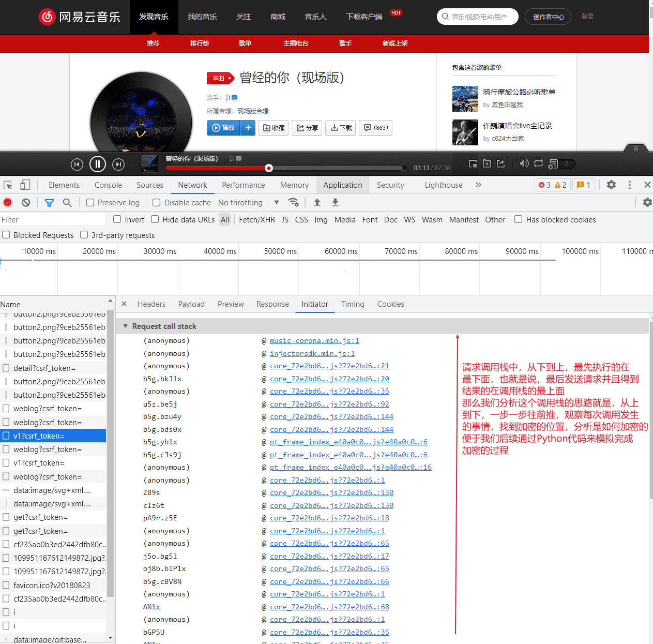653x644 pixels.
Task: Check the Invert filter checkbox
Action: click(117, 219)
